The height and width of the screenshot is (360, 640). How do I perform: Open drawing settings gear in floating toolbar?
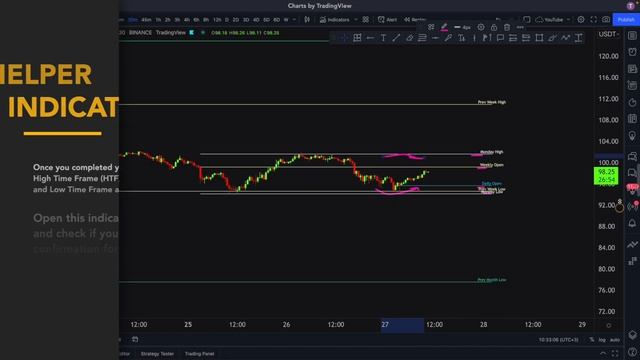(x=481, y=27)
